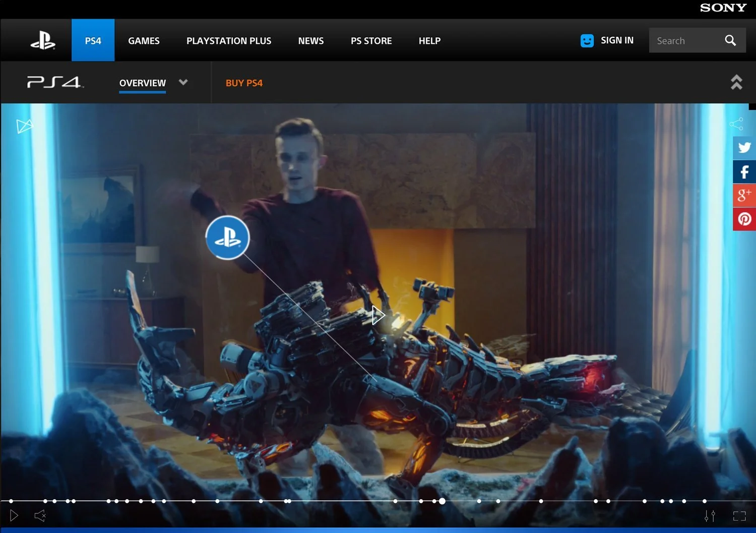The width and height of the screenshot is (756, 533).
Task: Share on Google Plus
Action: pos(744,195)
